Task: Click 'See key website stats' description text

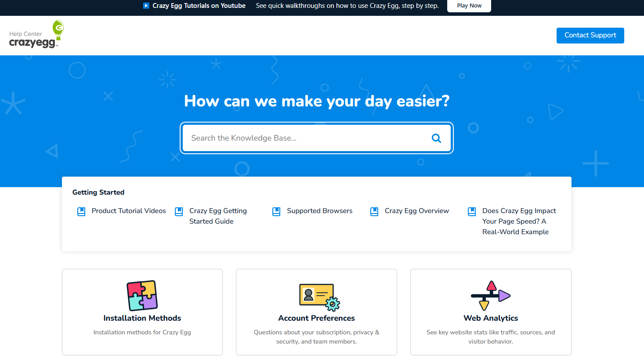Action: tap(491, 337)
